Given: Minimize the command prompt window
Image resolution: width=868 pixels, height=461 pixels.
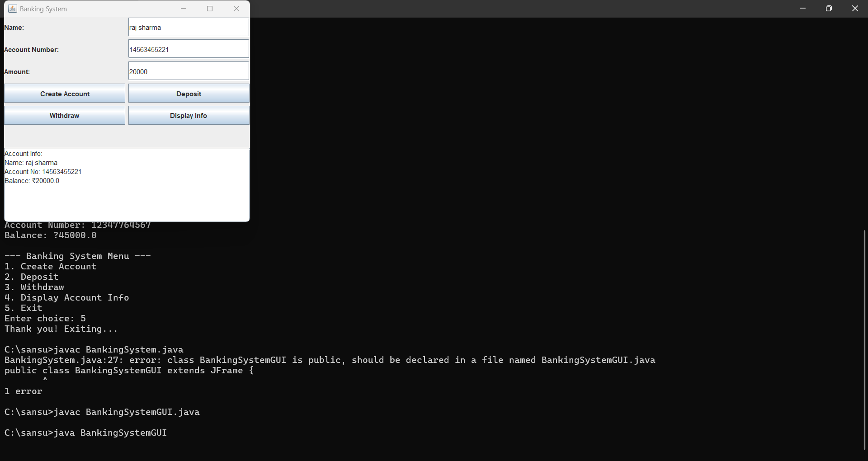Looking at the screenshot, I should coord(802,8).
